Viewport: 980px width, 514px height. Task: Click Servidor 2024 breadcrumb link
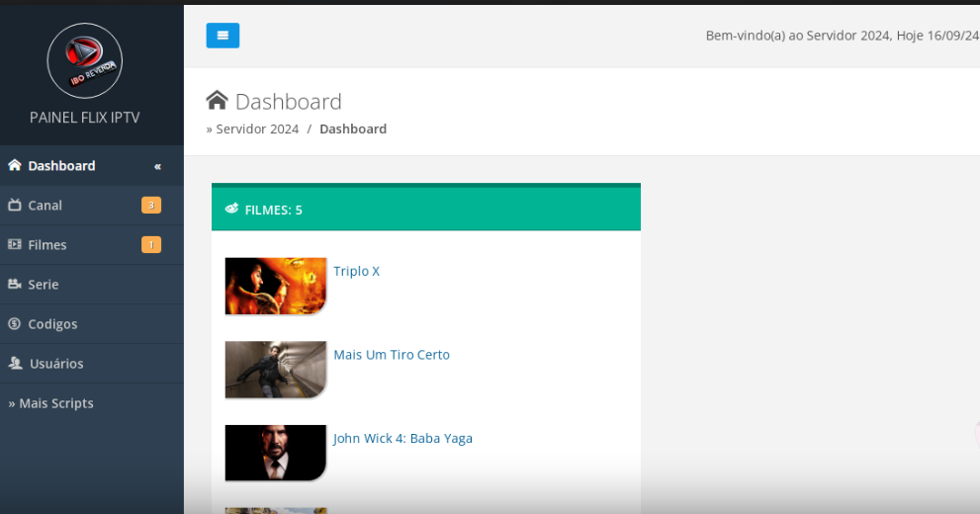(x=257, y=128)
